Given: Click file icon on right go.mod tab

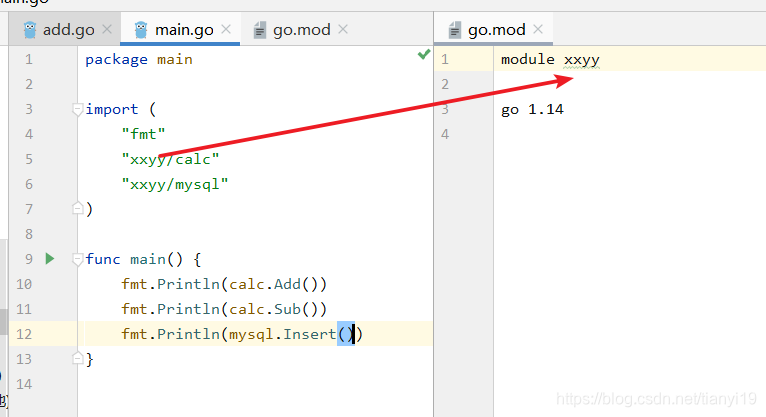Looking at the screenshot, I should point(454,30).
